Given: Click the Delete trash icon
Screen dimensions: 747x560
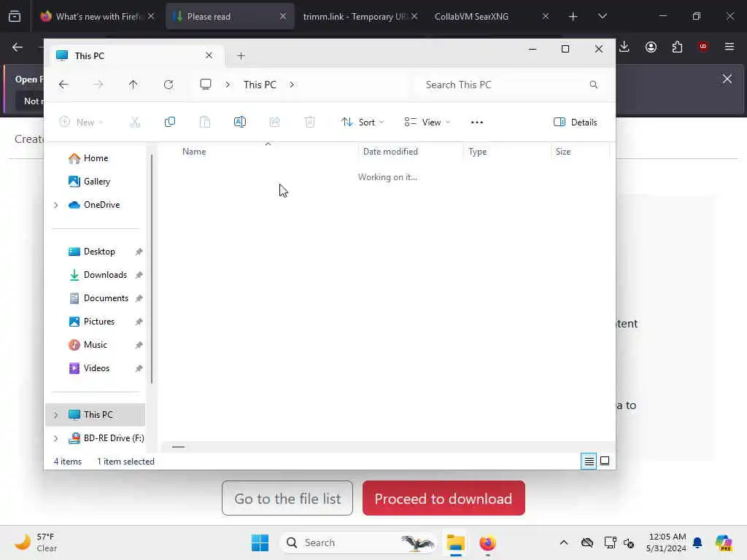Looking at the screenshot, I should coord(309,122).
